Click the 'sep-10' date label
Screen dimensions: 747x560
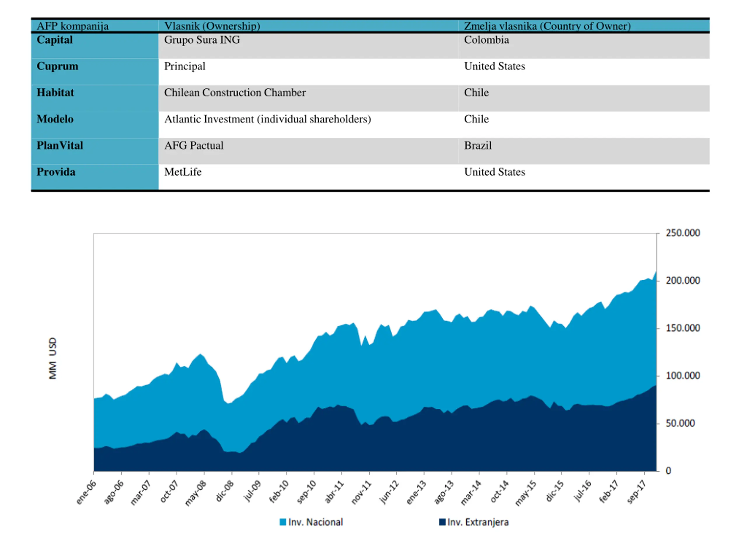(306, 492)
